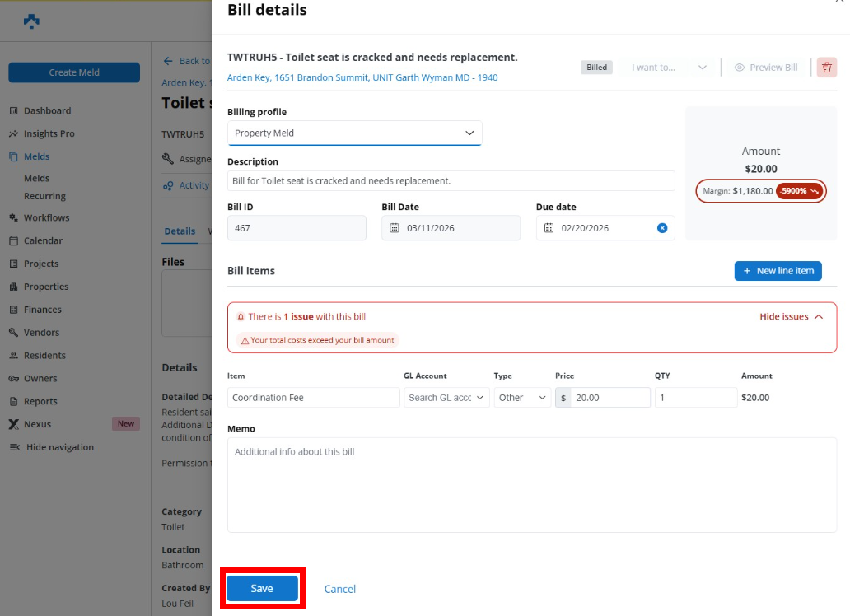The image size is (850, 616).
Task: Open the Arden Key property address link
Action: point(362,77)
